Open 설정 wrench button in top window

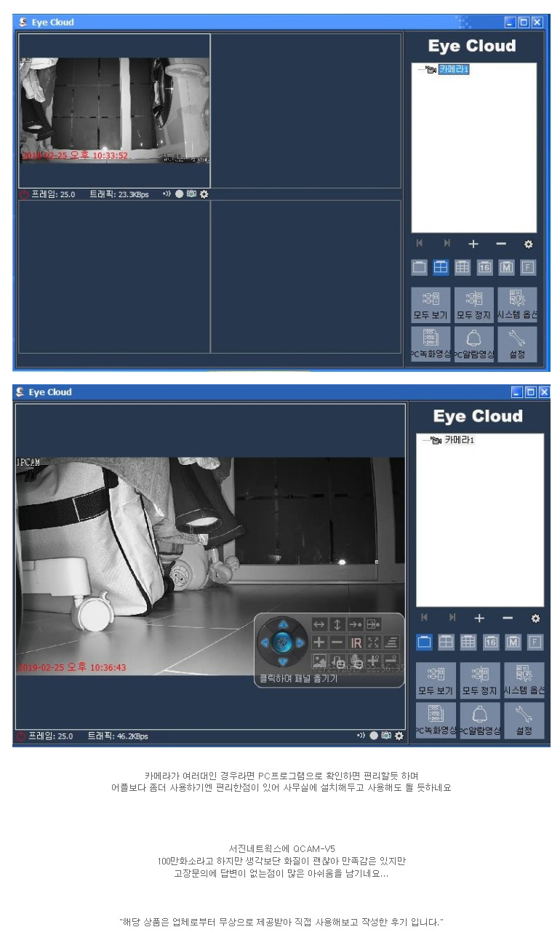518,344
